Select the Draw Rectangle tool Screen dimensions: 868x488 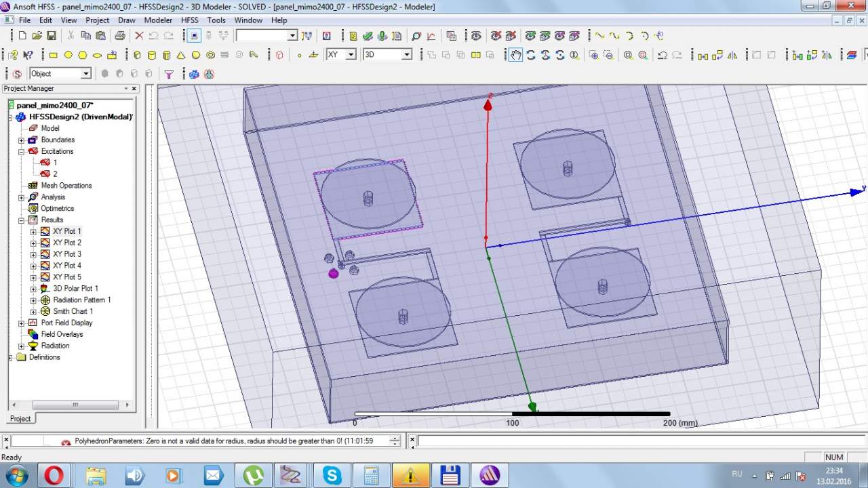54,55
